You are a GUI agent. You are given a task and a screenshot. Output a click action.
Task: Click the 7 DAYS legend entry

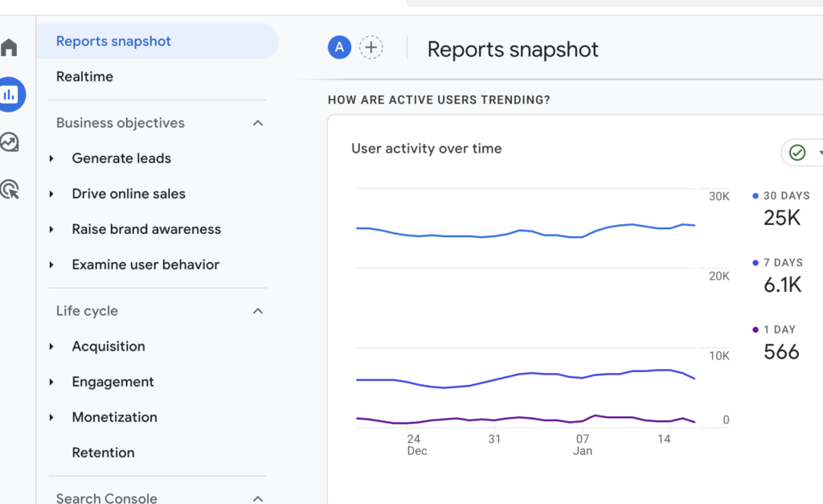(x=777, y=263)
